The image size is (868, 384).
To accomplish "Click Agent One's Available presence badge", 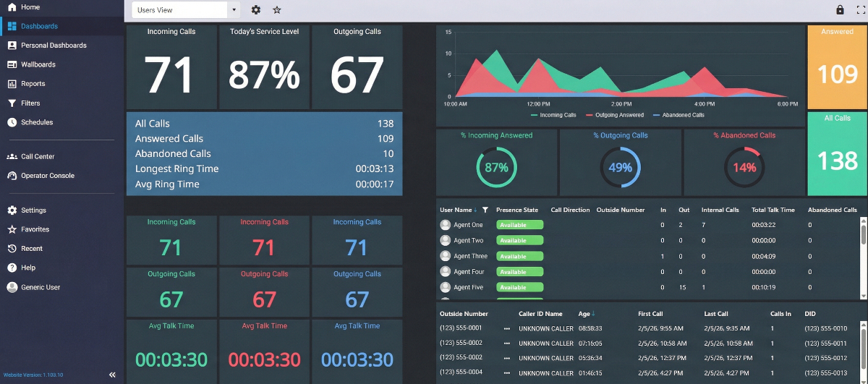I will tap(519, 225).
